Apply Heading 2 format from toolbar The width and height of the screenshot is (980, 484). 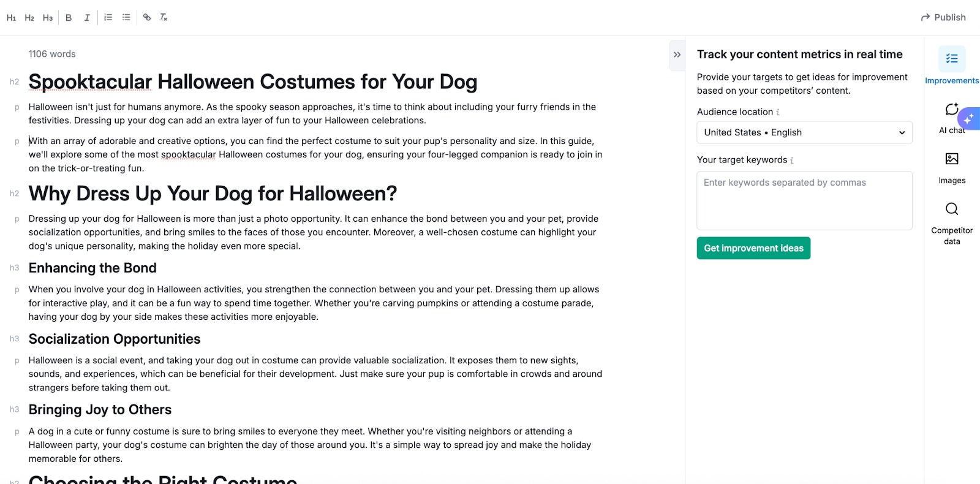coord(29,18)
